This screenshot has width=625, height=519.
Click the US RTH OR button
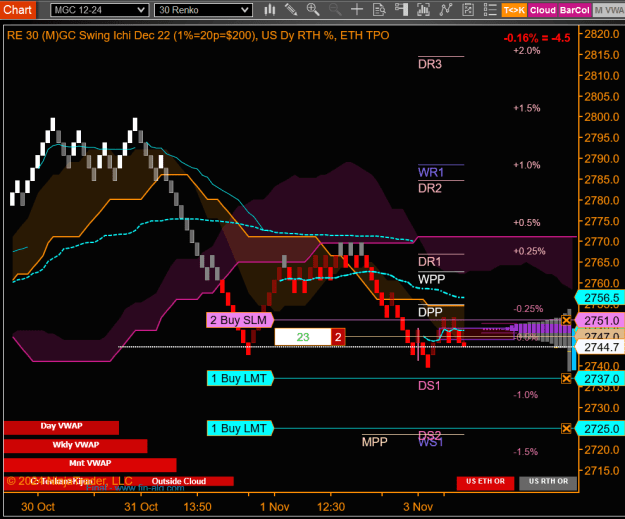click(x=548, y=482)
